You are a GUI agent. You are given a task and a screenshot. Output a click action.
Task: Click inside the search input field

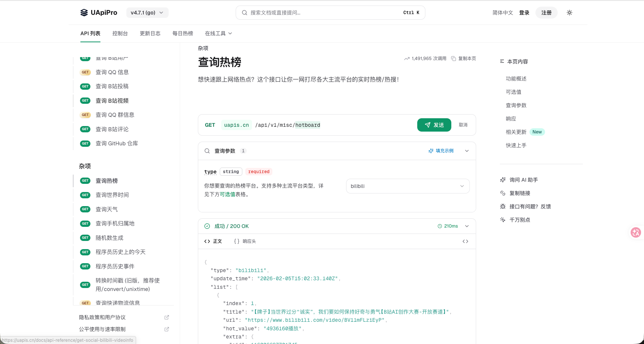pyautogui.click(x=326, y=12)
